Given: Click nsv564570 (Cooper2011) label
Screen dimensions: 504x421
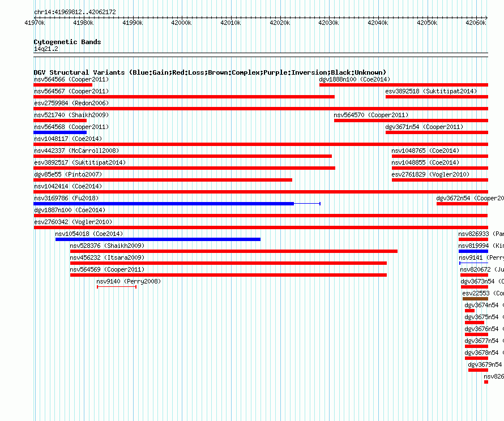Looking at the screenshot, I should coord(371,115).
